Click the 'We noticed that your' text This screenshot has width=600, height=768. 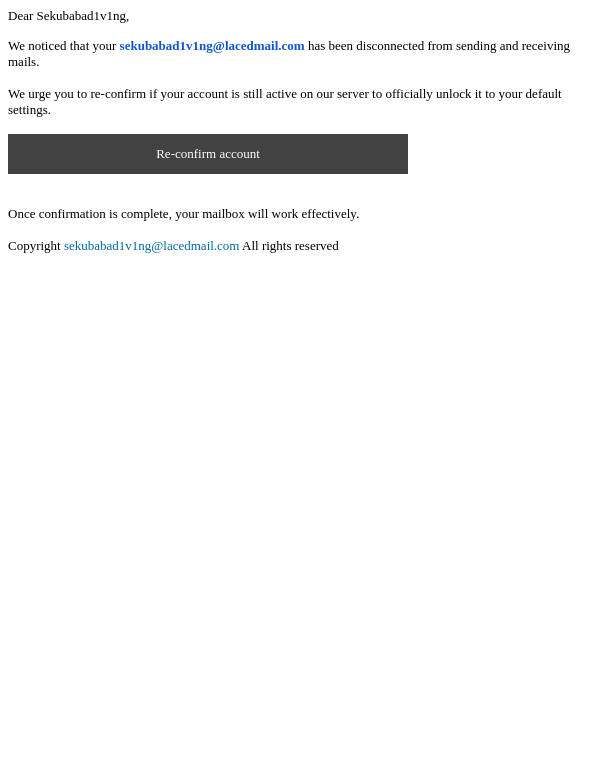pos(62,46)
